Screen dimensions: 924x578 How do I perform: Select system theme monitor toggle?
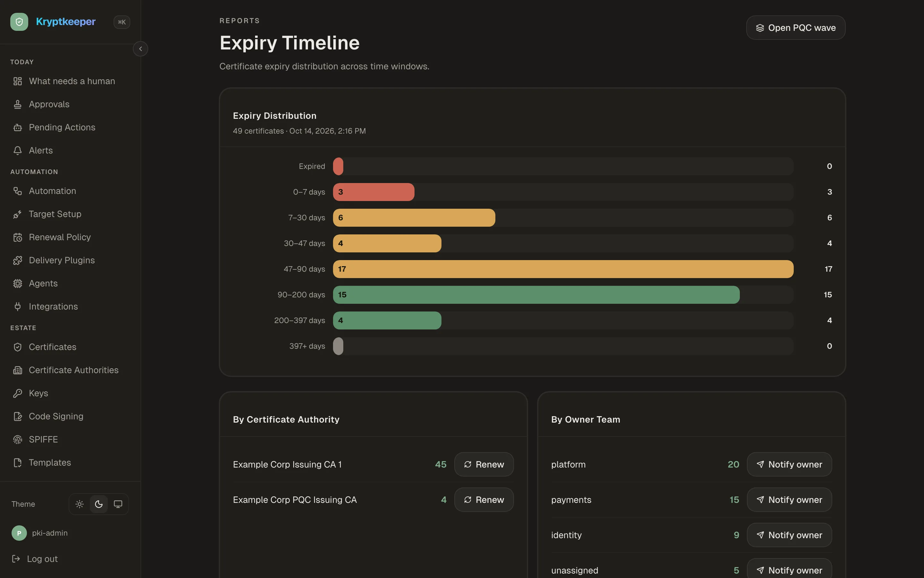118,504
